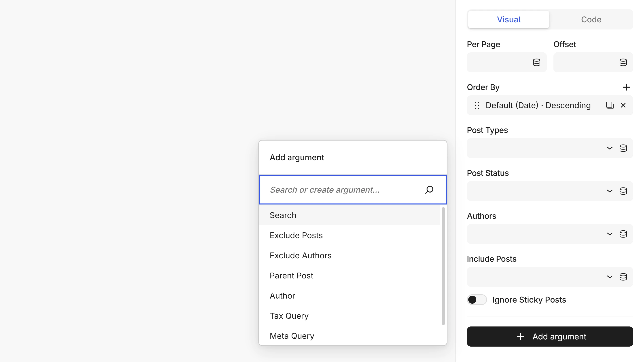Expand the Authors dropdown
Screen dimensions: 644x362
click(x=610, y=234)
